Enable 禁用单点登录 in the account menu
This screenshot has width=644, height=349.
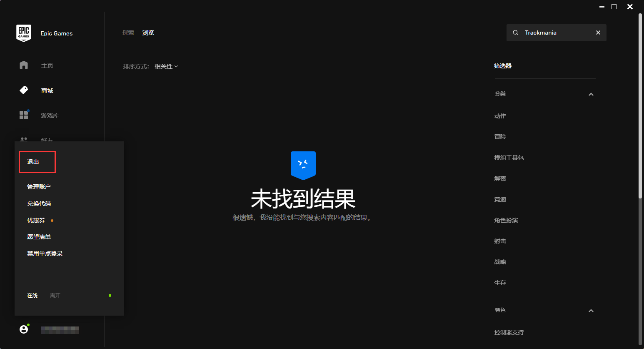44,253
